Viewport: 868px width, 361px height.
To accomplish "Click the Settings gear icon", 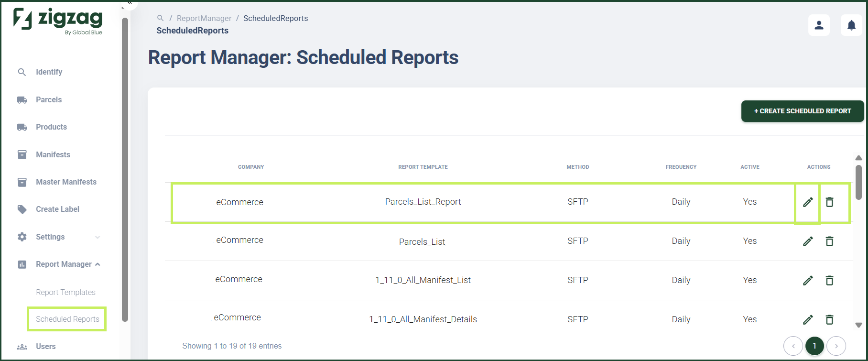I will 22,237.
